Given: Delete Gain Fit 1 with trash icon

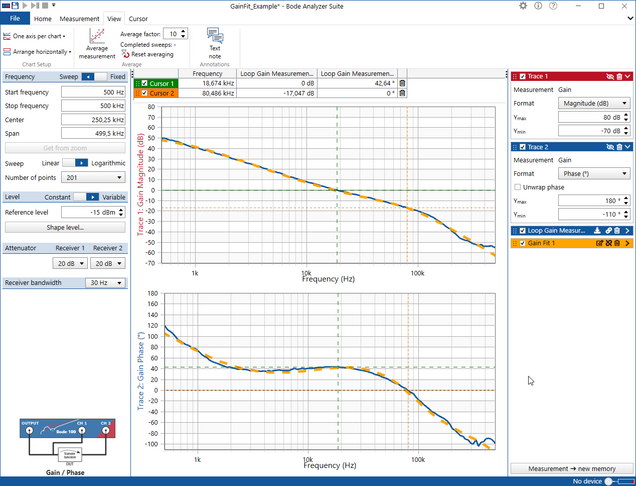Looking at the screenshot, I should [617, 243].
